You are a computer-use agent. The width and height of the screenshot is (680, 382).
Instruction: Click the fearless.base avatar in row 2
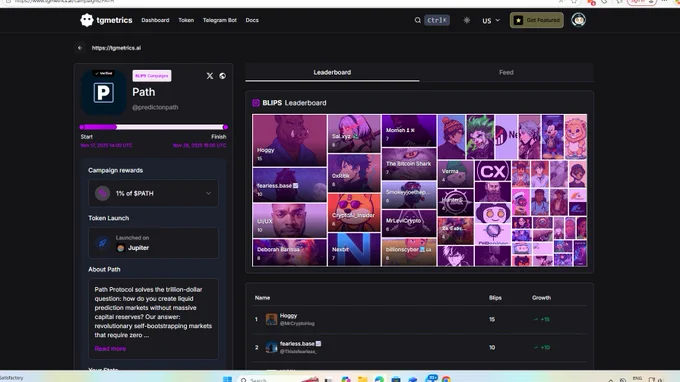point(271,347)
